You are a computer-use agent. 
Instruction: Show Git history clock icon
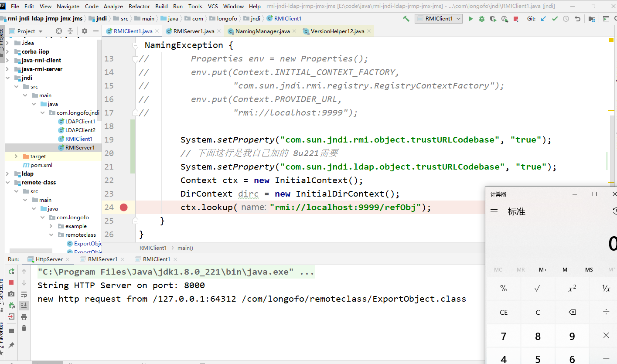566,19
